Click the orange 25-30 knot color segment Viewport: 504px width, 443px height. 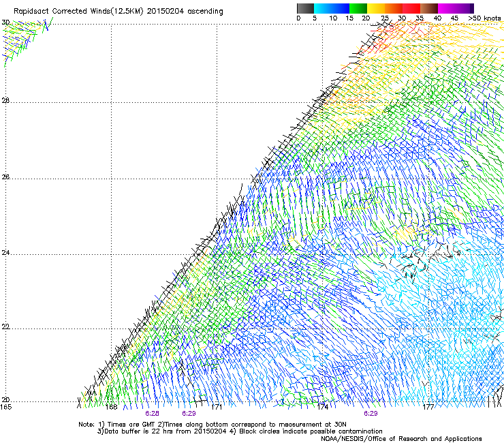pyautogui.click(x=394, y=8)
